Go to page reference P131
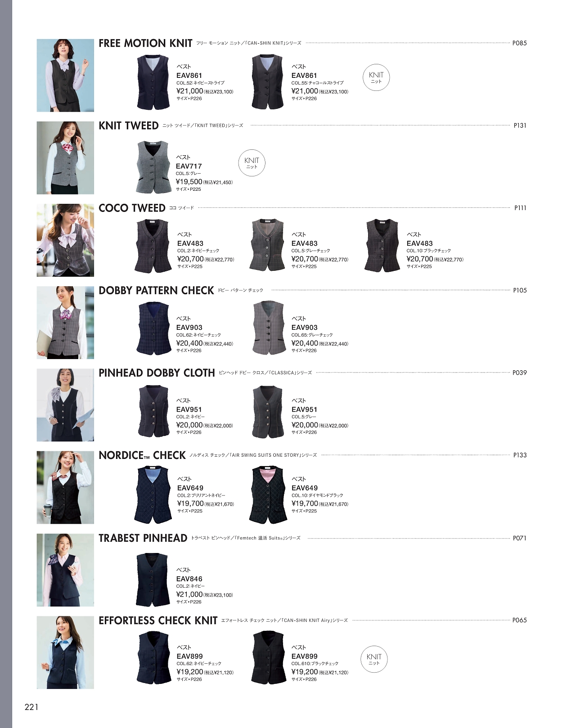 coord(520,126)
